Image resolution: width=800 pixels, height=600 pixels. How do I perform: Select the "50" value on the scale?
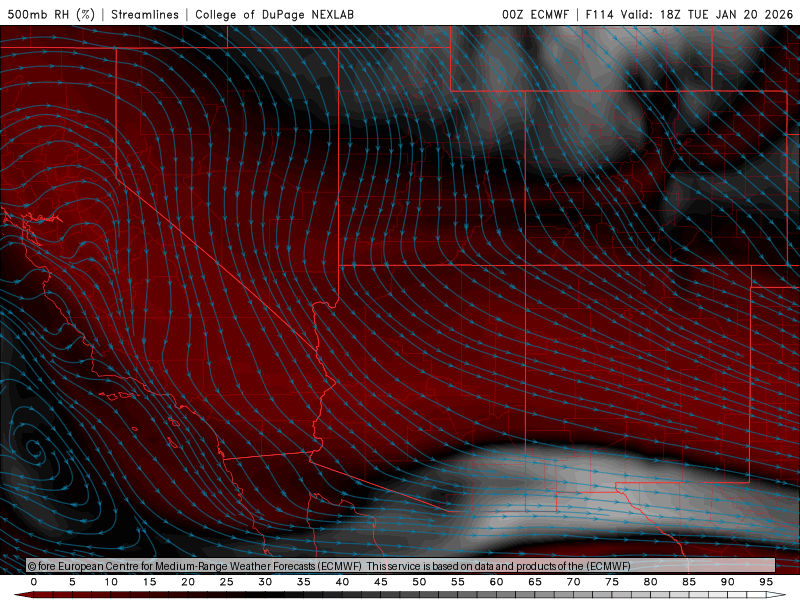tap(419, 582)
